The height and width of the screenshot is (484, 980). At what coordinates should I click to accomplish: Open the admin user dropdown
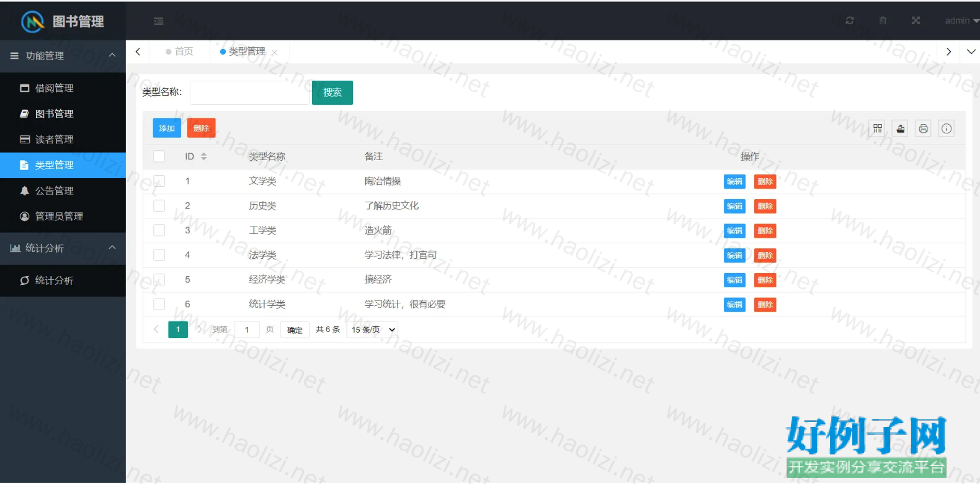tap(961, 20)
